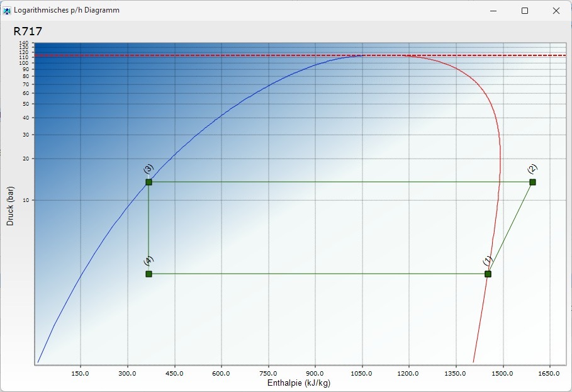The image size is (572, 392).
Task: Click the 1050.0 tick on the enthalpy axis
Action: 362,373
